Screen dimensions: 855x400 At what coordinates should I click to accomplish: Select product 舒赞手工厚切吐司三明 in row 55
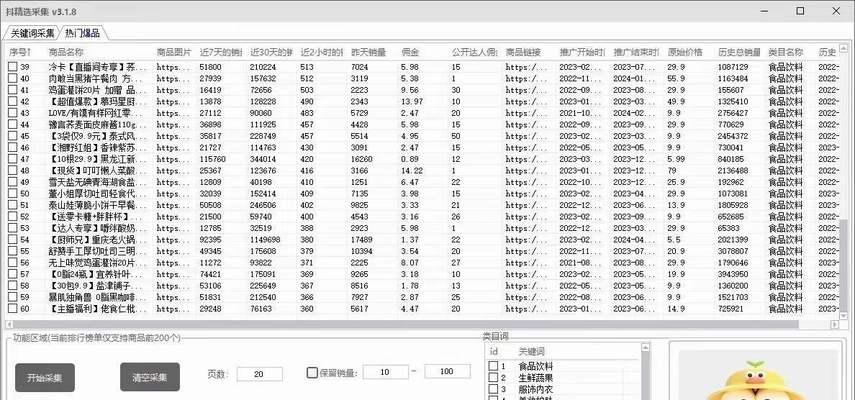98,251
